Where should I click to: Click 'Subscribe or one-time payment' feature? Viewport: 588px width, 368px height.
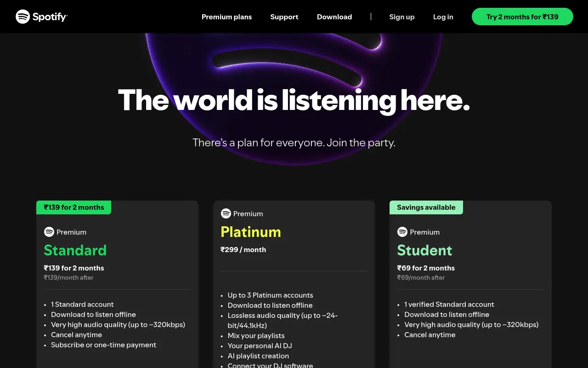click(x=103, y=345)
